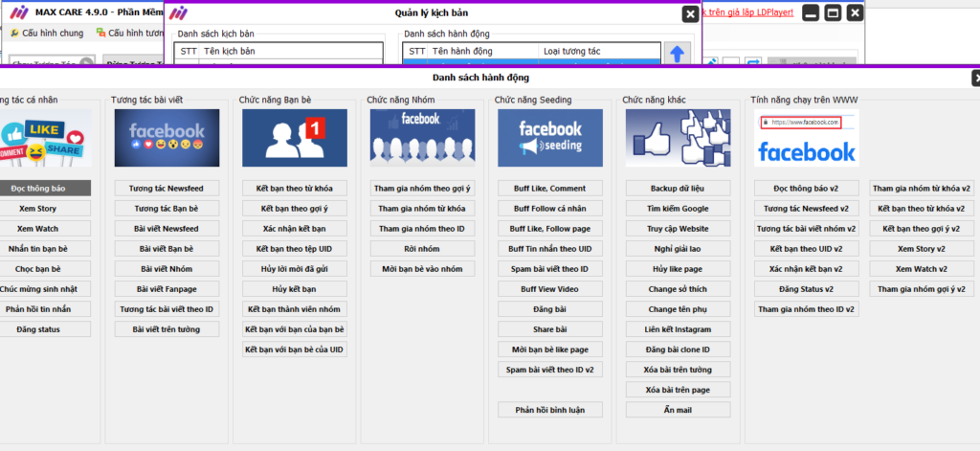980x451 pixels.
Task: Choose Hủy kết bạn action
Action: tap(295, 289)
